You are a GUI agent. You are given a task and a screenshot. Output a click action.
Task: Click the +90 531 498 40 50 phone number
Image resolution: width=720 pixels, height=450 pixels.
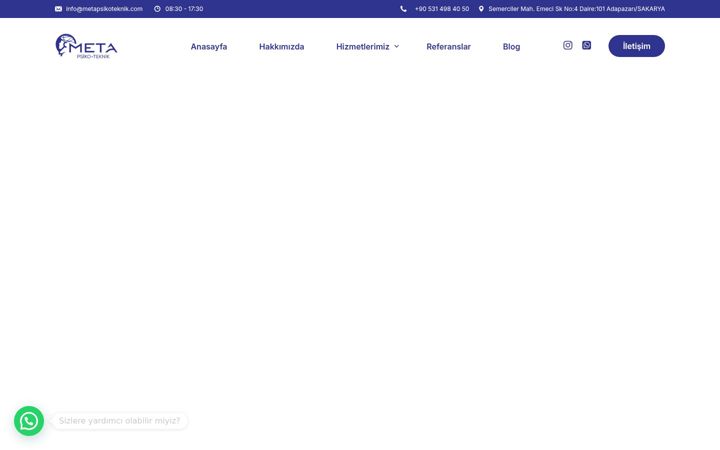[442, 9]
